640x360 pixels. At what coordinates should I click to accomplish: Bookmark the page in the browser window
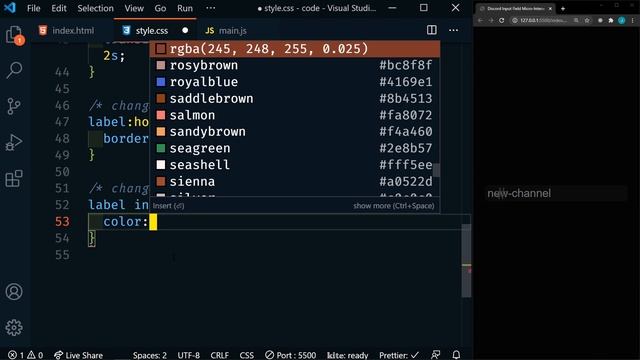pyautogui.click(x=587, y=20)
